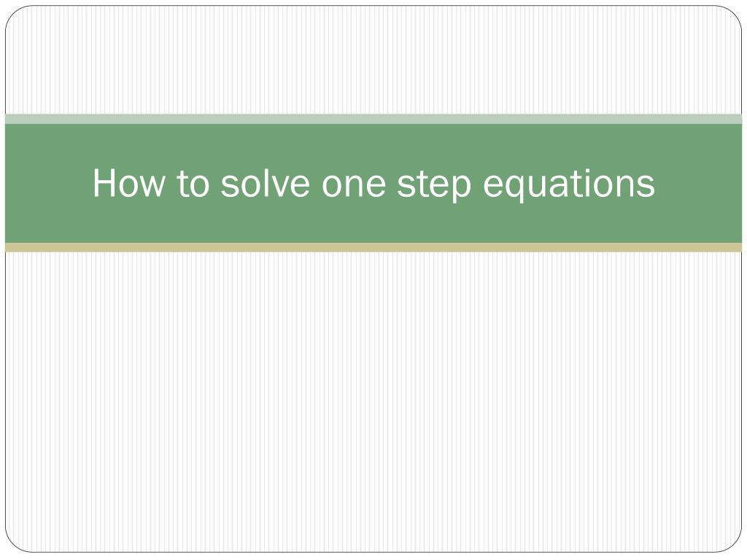Click the rounded top-left corner of the slide
Image resolution: width=747 pixels, height=560 pixels.
tap(15, 15)
